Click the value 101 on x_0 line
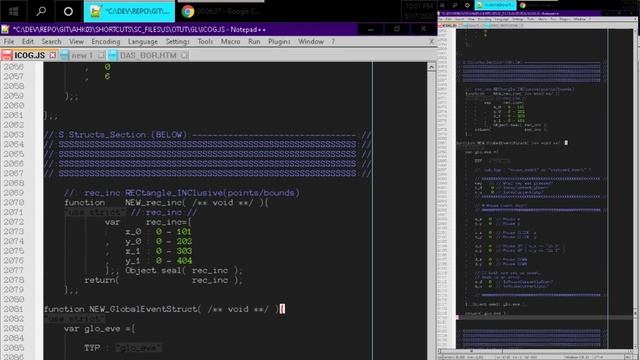Image resolution: width=640 pixels, height=360 pixels. 184,231
